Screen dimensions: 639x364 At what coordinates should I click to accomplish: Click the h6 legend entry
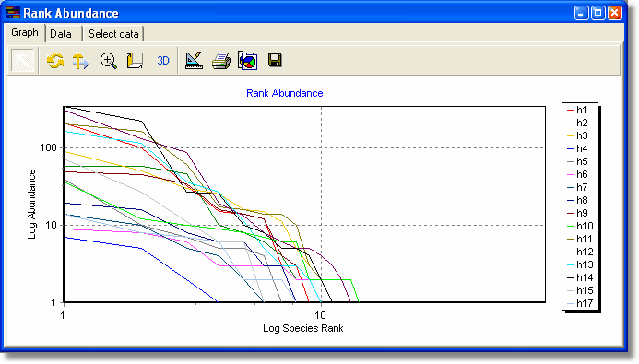[x=577, y=175]
